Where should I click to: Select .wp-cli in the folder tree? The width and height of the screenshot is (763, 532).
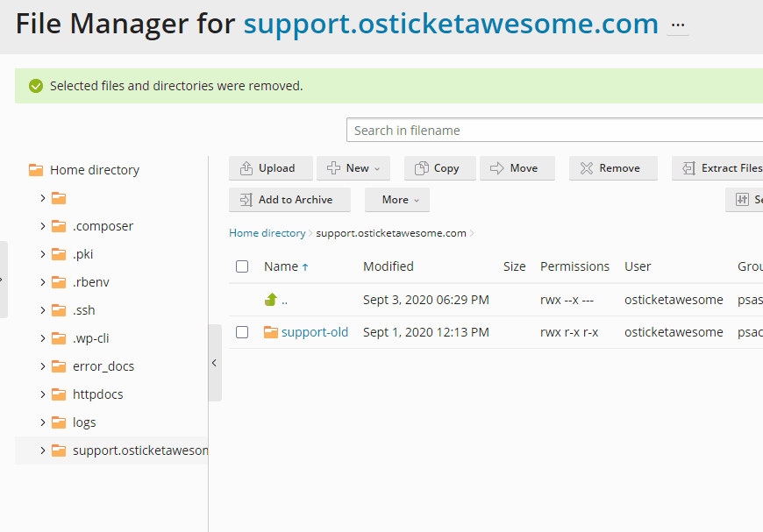(x=90, y=338)
